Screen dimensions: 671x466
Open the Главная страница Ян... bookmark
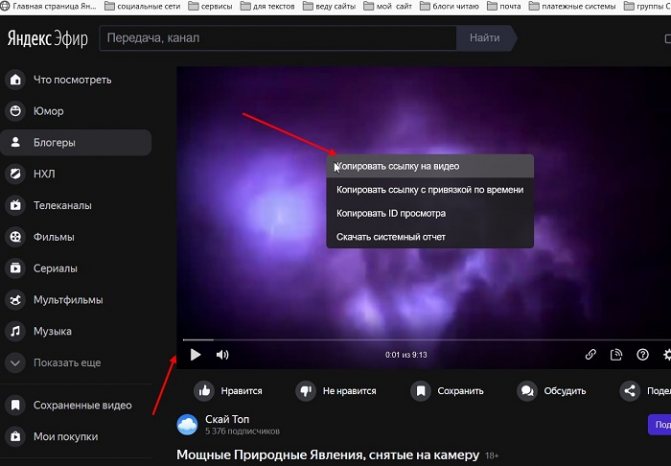click(49, 6)
